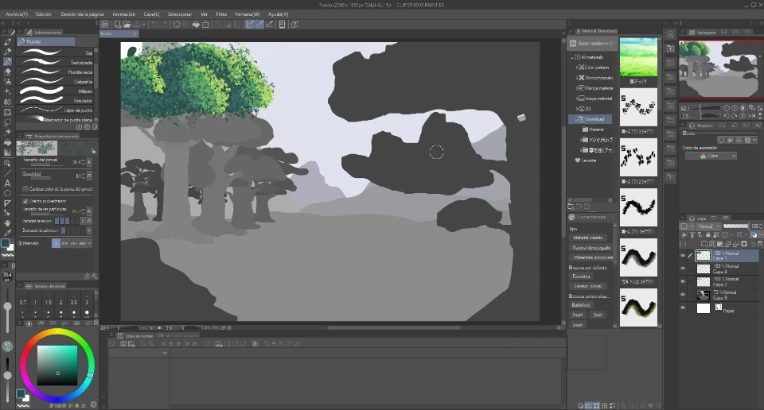Screen dimensions: 764x410
Task: Click the new raster layer icon
Action: coord(705,244)
